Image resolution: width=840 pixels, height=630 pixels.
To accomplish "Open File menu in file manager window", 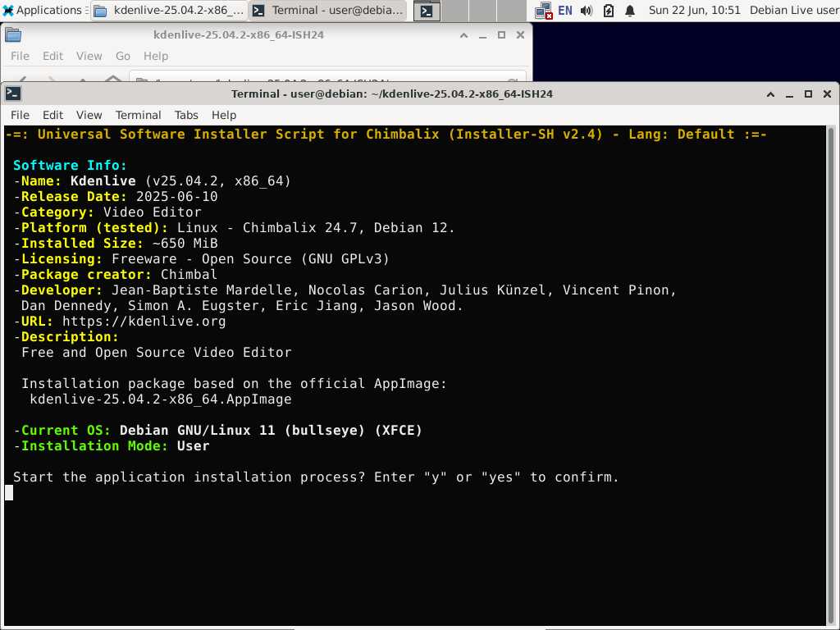I will pyautogui.click(x=20, y=56).
